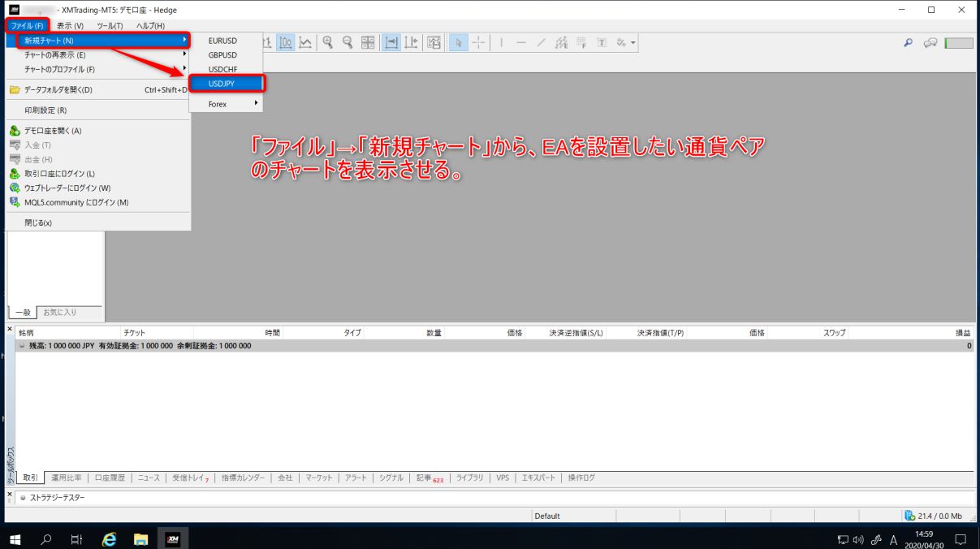Choose 取引口座にログイン (L) entry
Viewport: 980px width, 549px height.
(97, 174)
